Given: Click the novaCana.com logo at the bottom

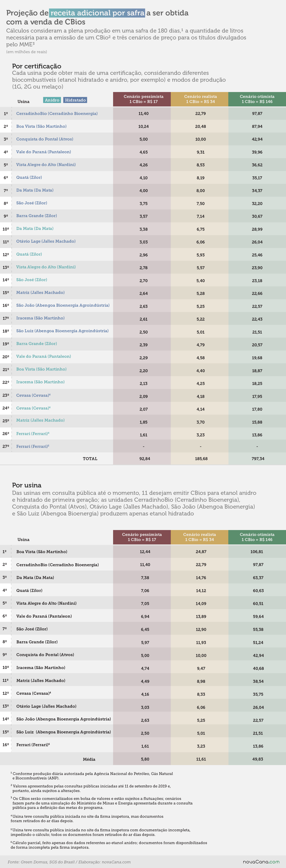Looking at the screenshot, I should pos(261,862).
